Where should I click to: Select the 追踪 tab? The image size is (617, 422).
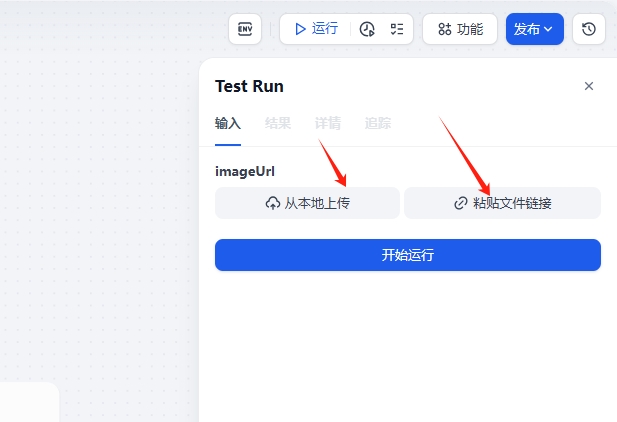(x=378, y=124)
